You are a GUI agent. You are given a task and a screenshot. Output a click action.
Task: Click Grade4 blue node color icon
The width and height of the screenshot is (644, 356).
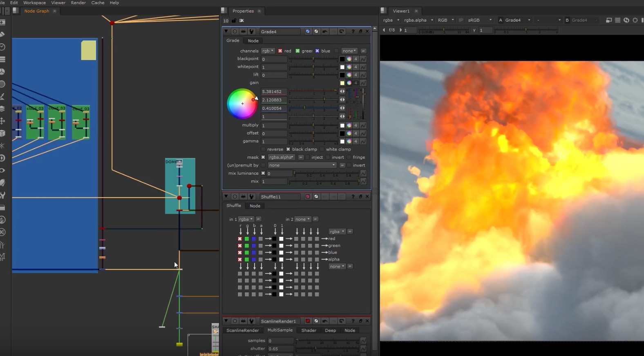tap(308, 31)
